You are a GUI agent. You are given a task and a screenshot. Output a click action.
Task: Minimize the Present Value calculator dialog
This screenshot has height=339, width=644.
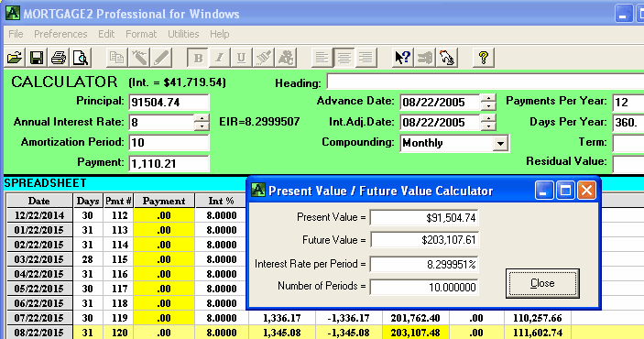point(544,191)
